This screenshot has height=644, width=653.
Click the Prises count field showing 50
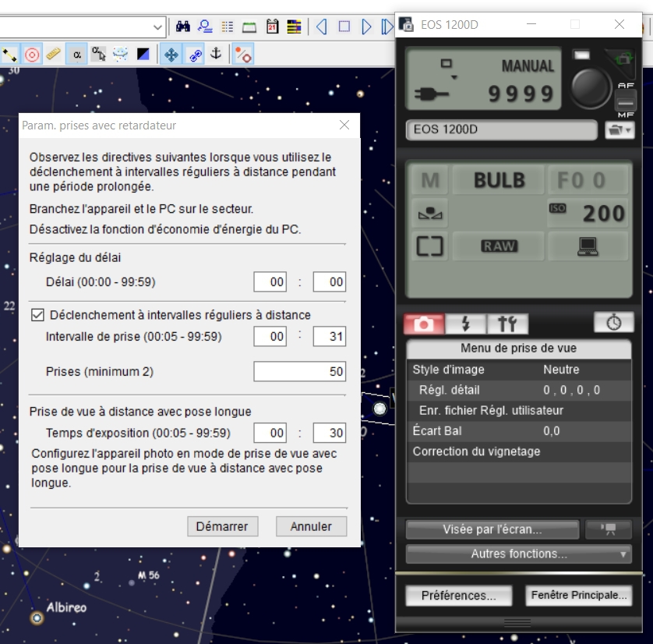coord(300,371)
